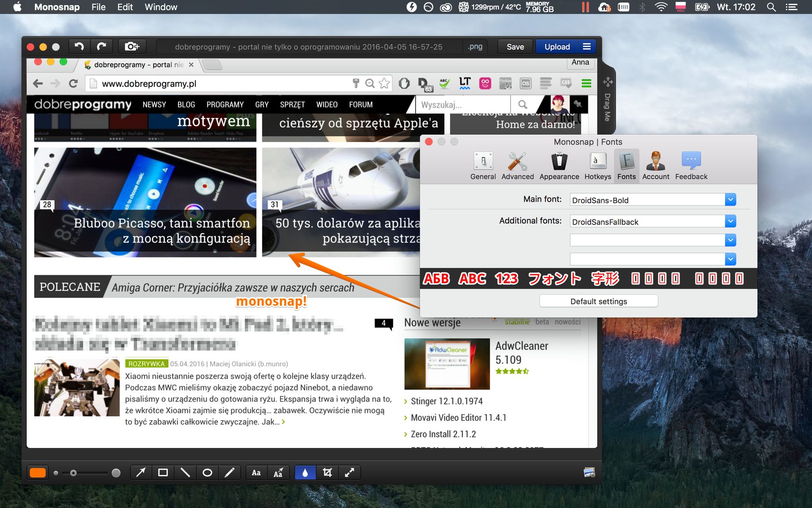This screenshot has width=812, height=508.
Task: Click the bookmark star in address bar
Action: point(384,84)
